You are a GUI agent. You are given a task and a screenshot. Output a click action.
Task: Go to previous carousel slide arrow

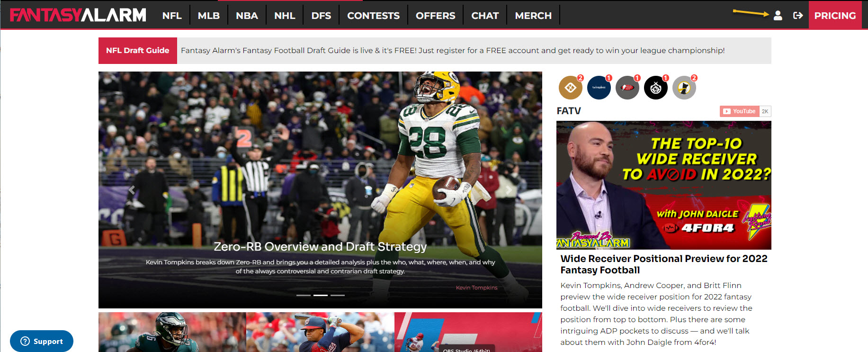(132, 190)
